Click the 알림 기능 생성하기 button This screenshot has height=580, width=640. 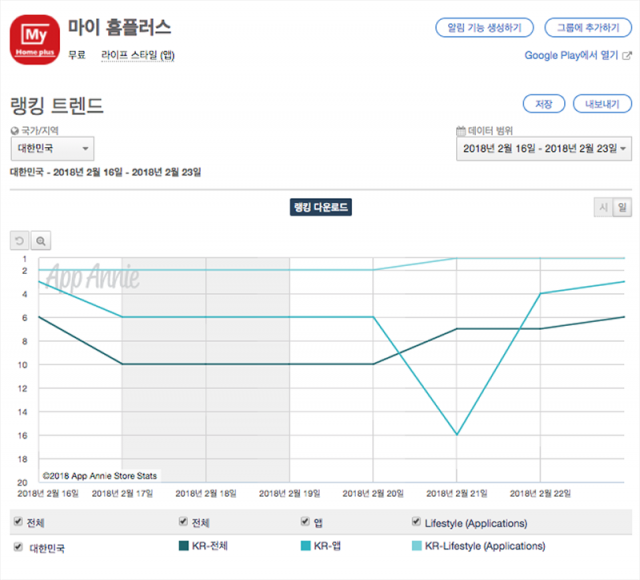point(484,27)
